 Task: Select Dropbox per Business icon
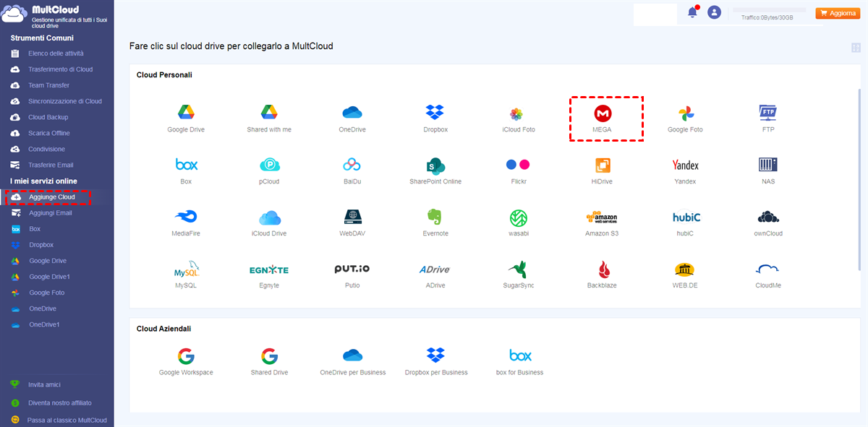(435, 355)
